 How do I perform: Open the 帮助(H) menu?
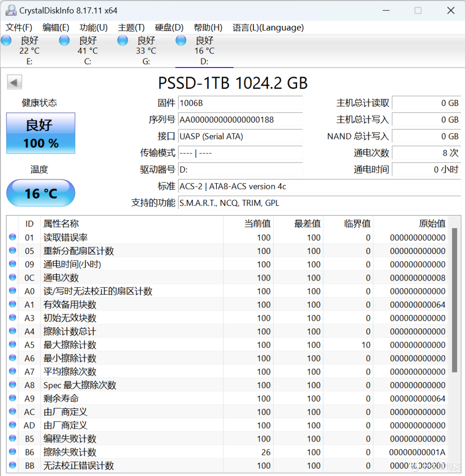tap(208, 28)
